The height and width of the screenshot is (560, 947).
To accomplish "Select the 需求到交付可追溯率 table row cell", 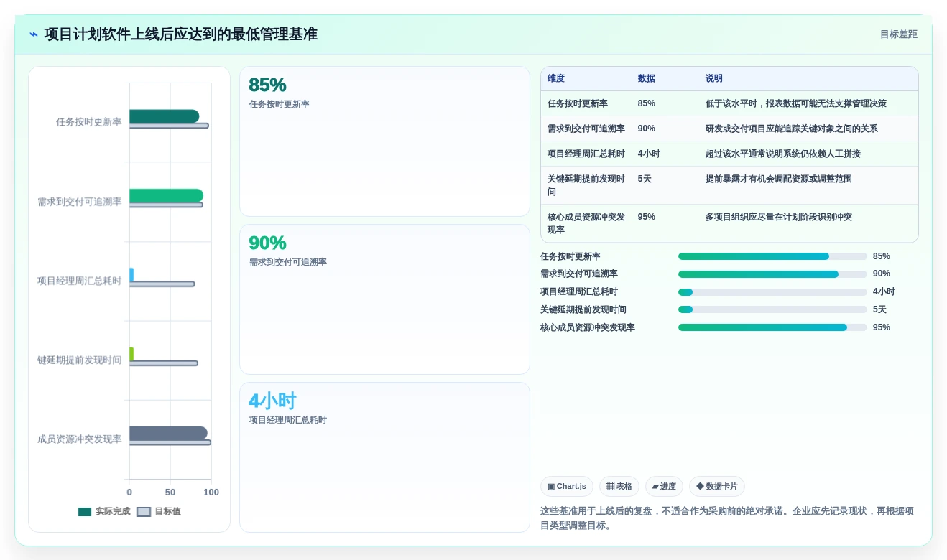I will (586, 129).
